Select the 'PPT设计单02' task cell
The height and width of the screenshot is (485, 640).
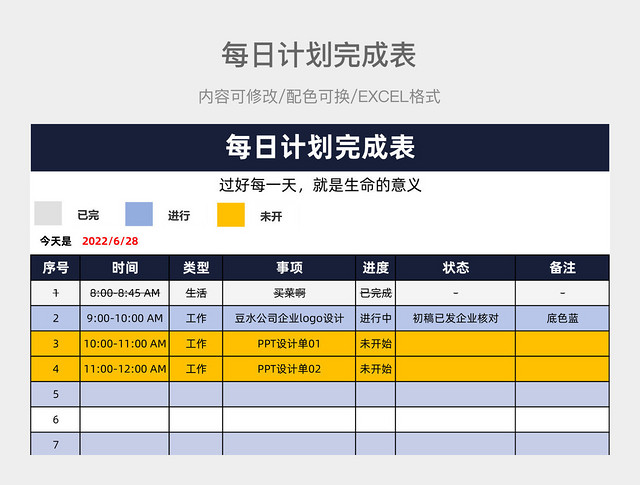coord(289,369)
